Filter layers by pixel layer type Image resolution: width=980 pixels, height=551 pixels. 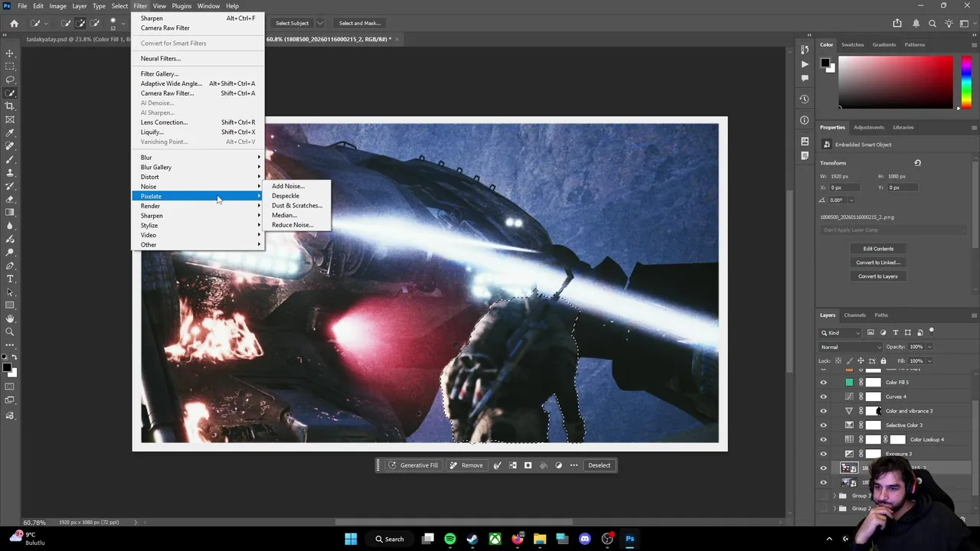871,332
